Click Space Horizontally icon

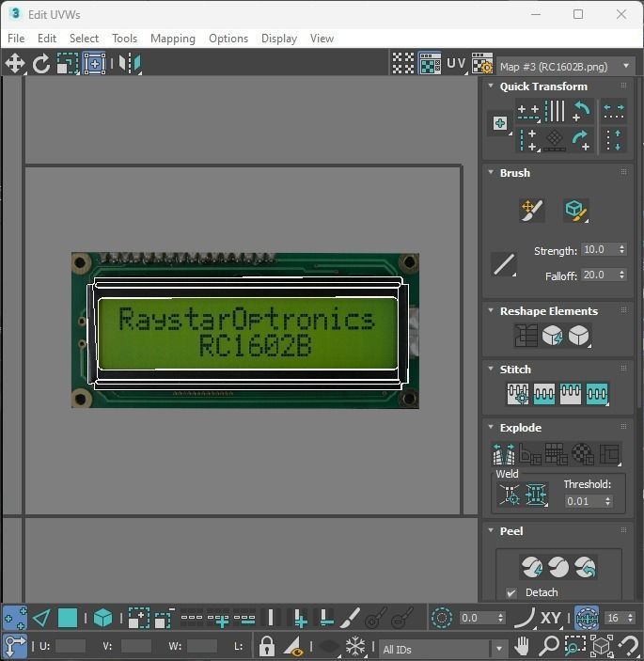pos(614,111)
